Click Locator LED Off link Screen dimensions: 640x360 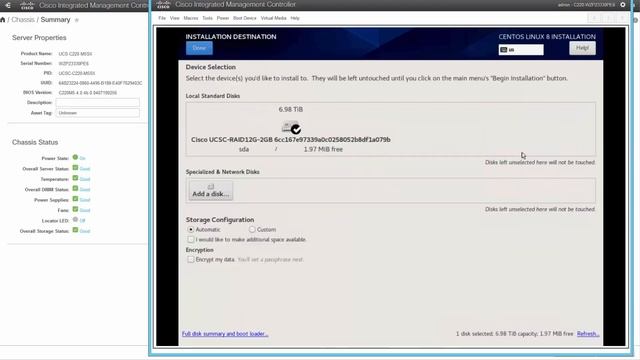point(82,221)
